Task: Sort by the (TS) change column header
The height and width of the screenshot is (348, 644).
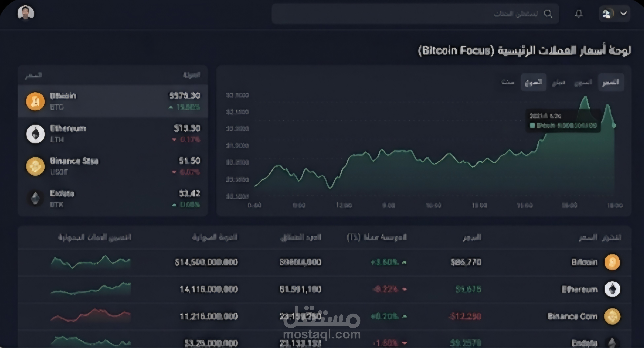Action: coord(377,237)
